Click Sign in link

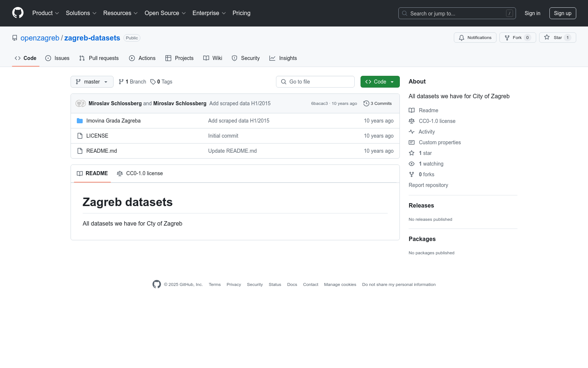click(x=532, y=13)
